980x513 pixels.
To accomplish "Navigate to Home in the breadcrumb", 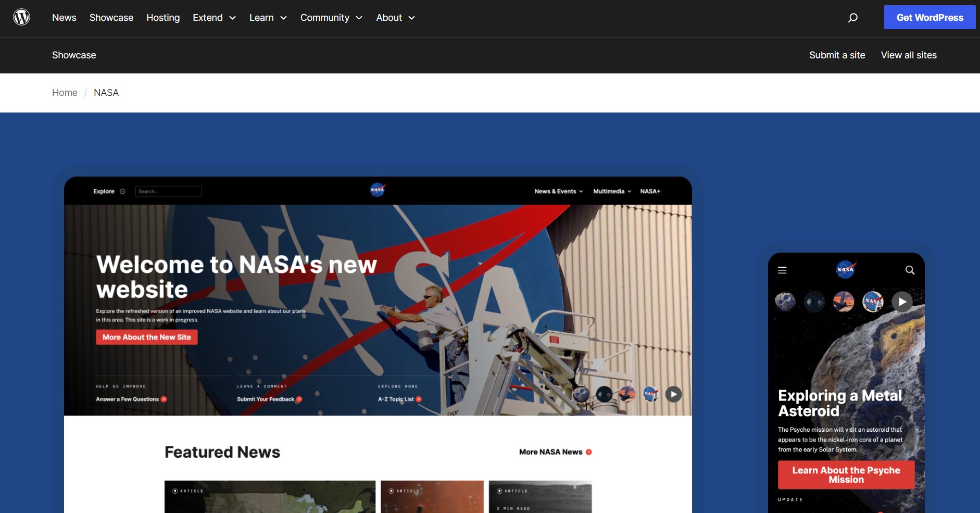I will tap(65, 93).
